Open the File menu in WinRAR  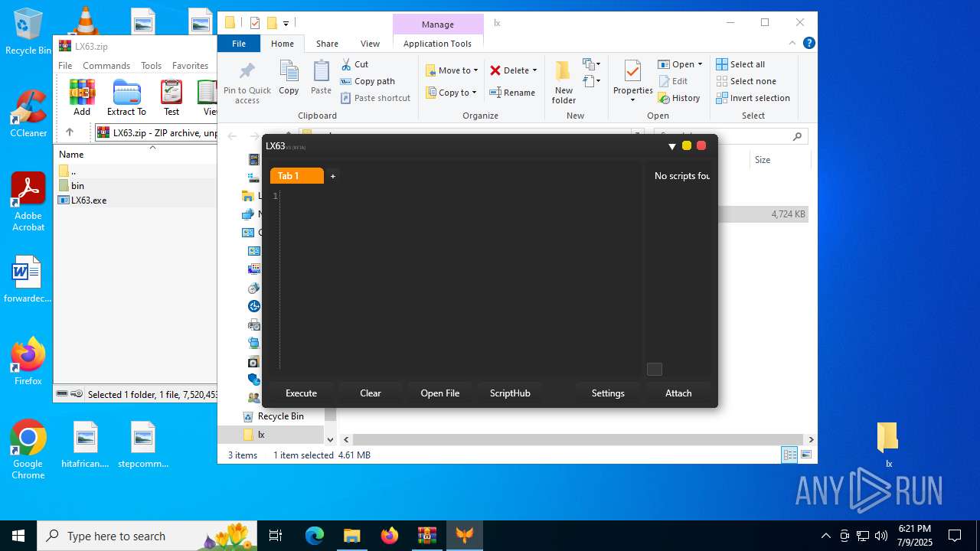pos(65,66)
